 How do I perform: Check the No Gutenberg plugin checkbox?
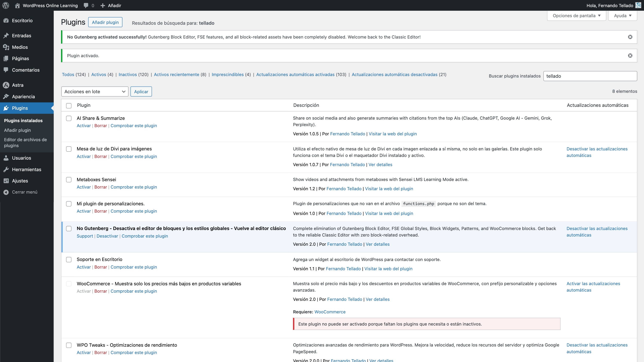[x=69, y=228]
